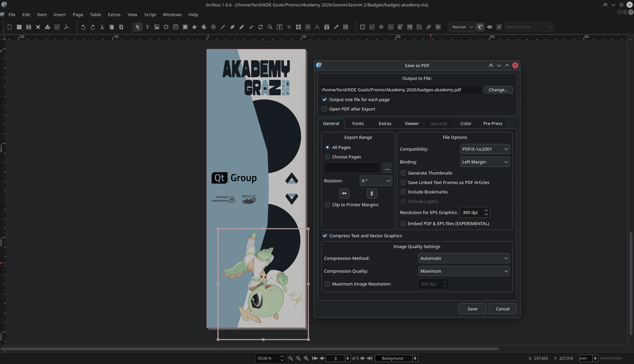Viewport: 634px width, 364px height.
Task: Click the Save button in dialog
Action: [472, 309]
